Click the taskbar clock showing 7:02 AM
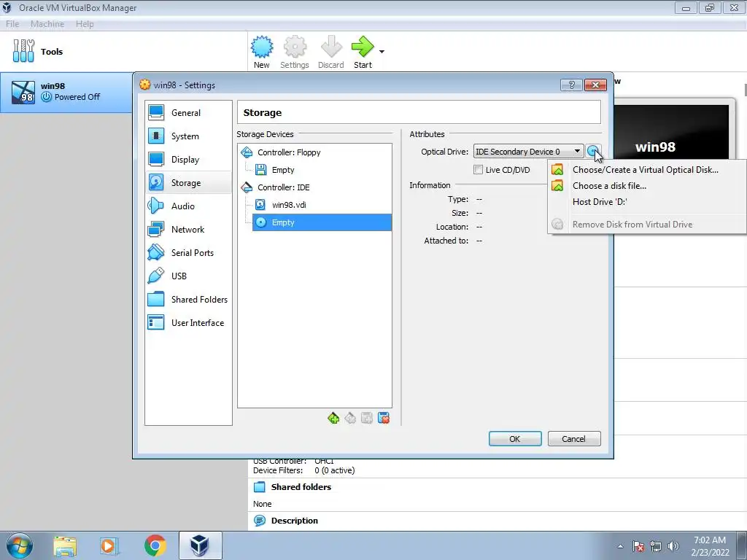747x560 pixels. [x=710, y=546]
